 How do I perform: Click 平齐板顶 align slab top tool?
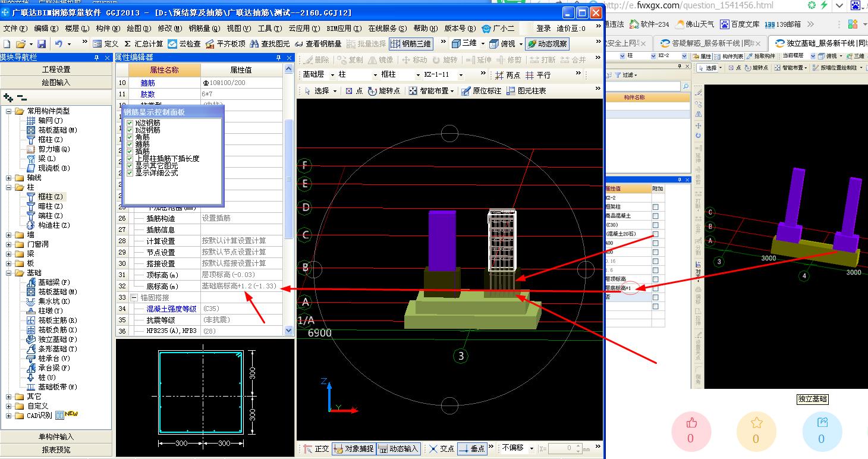click(x=225, y=44)
